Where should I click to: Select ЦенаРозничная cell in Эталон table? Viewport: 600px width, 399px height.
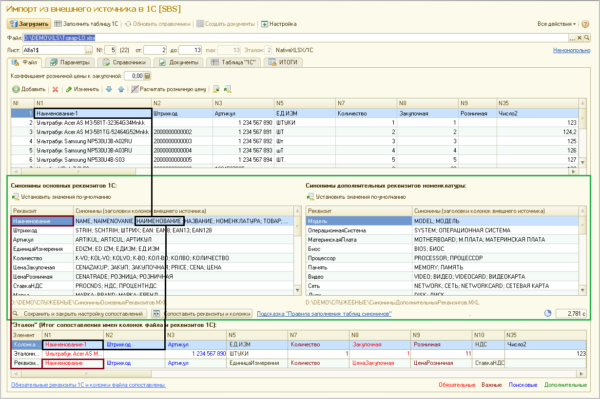click(441, 363)
